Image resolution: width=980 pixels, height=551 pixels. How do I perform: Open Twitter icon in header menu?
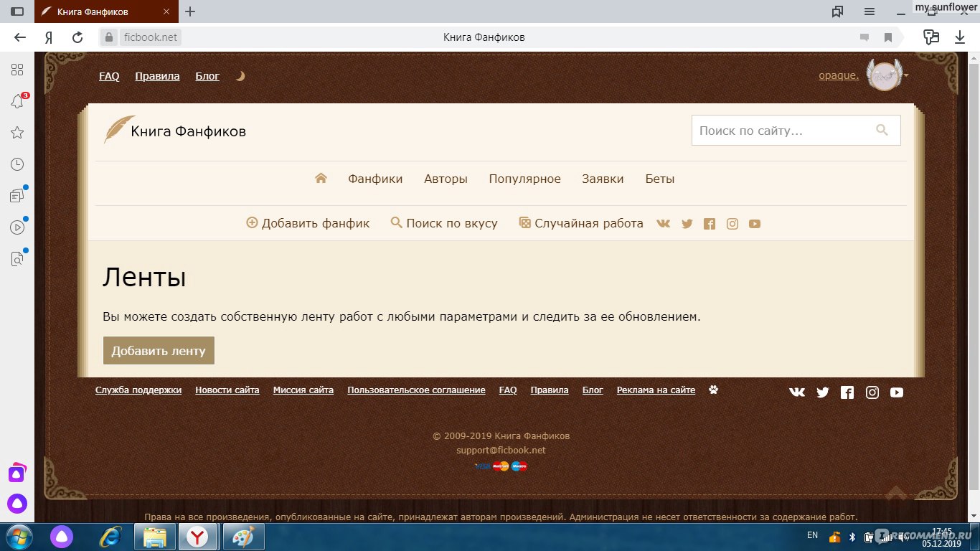(687, 224)
